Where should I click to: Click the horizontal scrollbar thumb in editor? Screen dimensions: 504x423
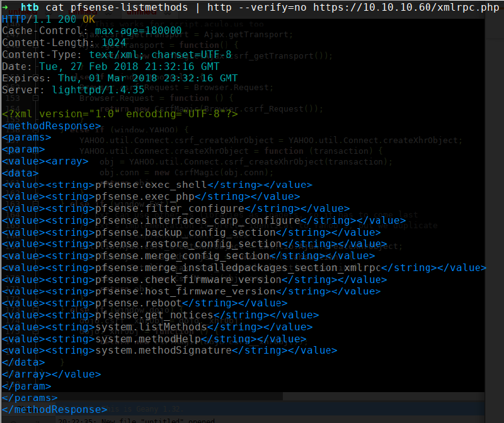tap(141, 396)
